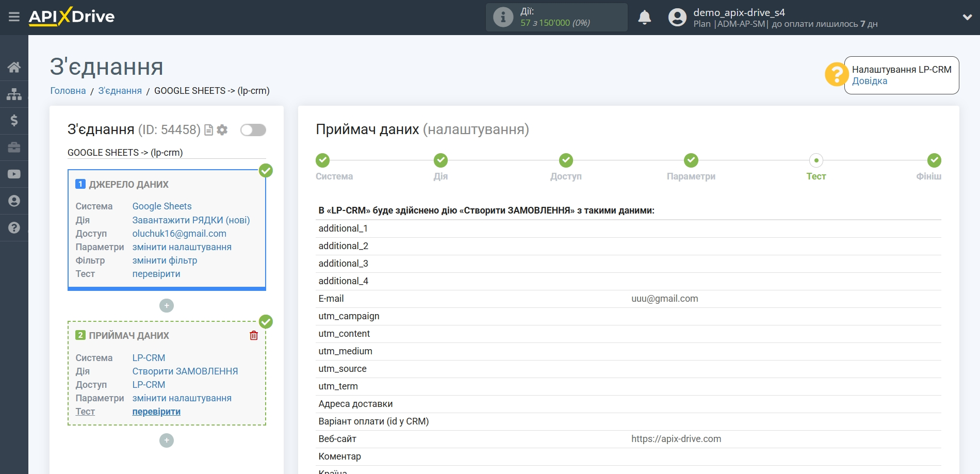The width and height of the screenshot is (980, 474).
Task: Go to Головна breadcrumb
Action: click(x=68, y=91)
